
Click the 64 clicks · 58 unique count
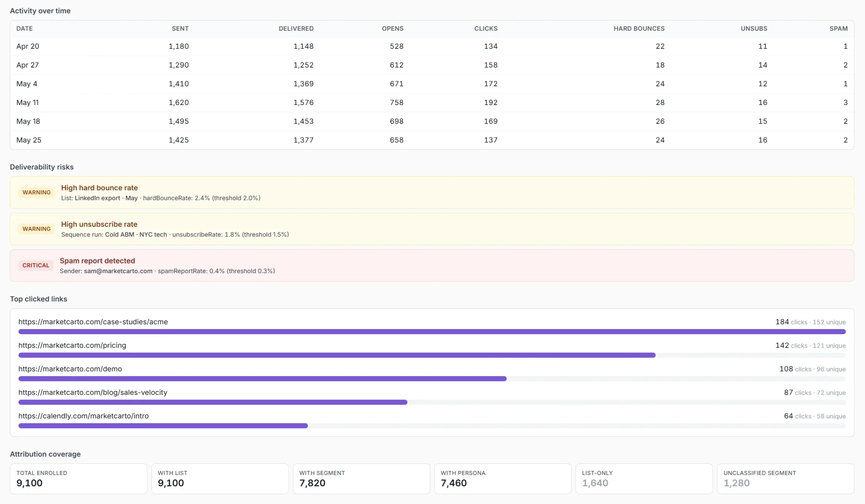[x=815, y=416]
